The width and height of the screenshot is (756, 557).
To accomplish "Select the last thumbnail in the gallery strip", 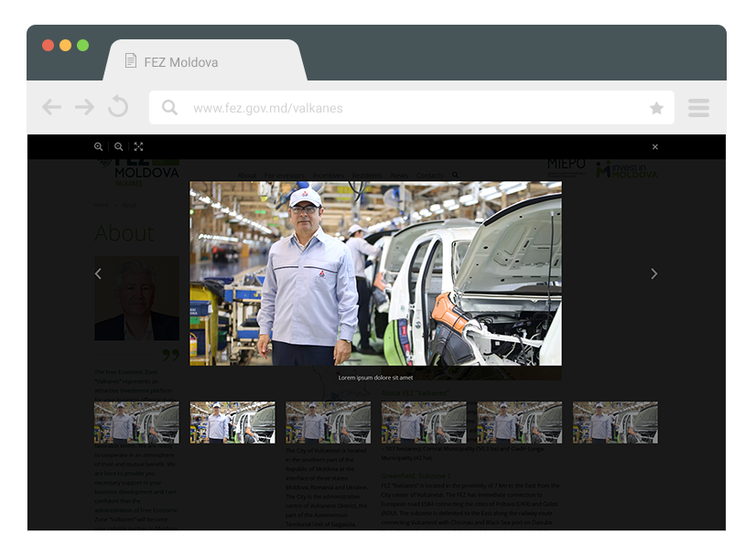I will pos(615,423).
